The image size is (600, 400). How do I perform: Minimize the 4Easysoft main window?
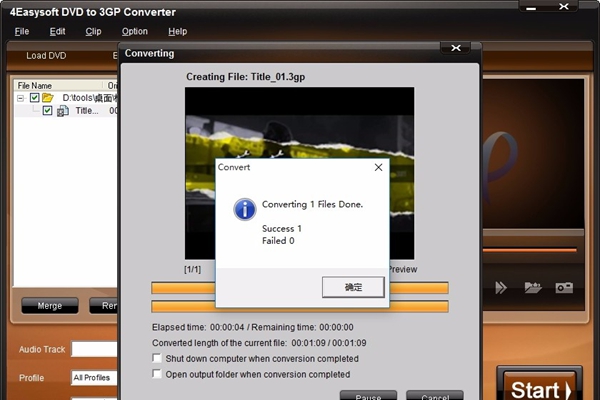pyautogui.click(x=531, y=7)
